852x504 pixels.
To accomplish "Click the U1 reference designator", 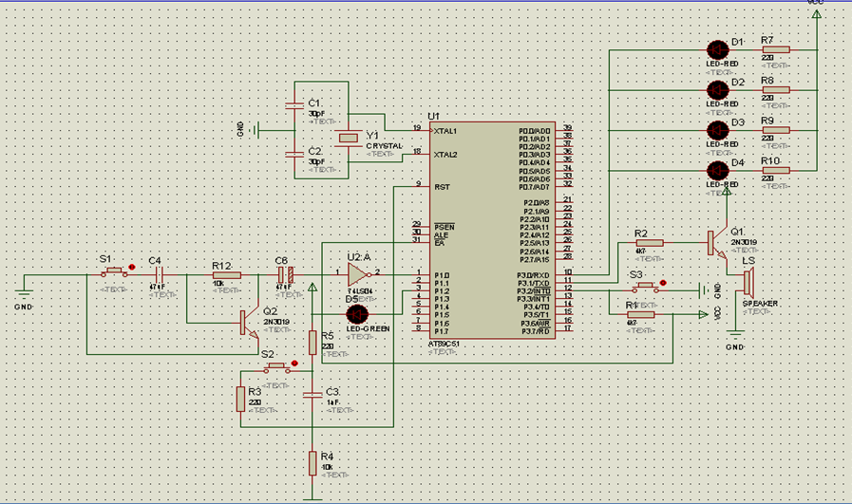I will 433,116.
